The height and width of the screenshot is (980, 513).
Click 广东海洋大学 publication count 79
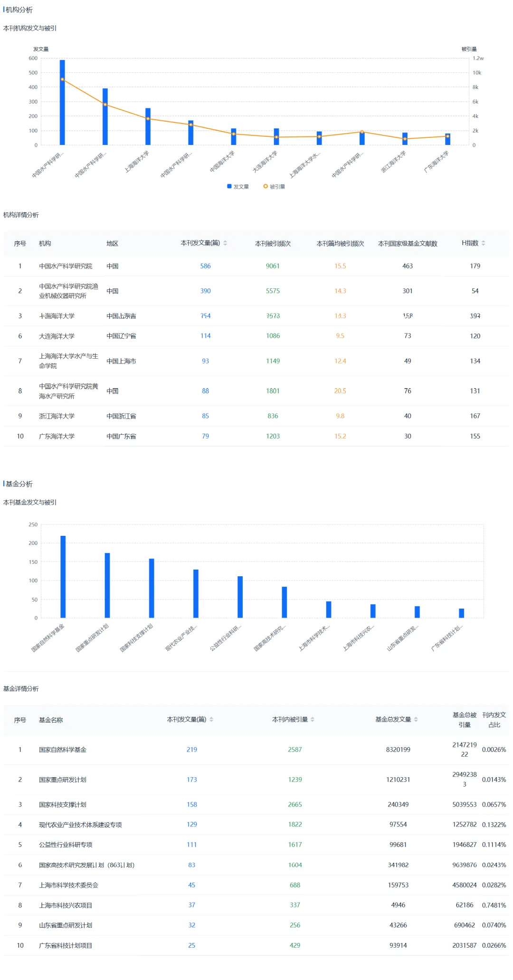click(205, 436)
